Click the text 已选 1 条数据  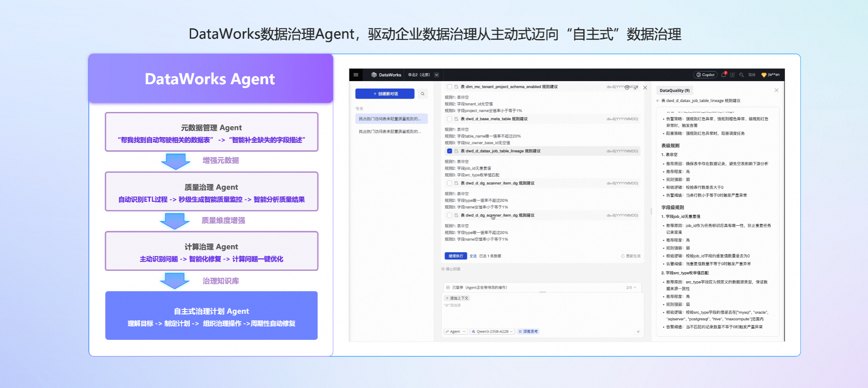coord(490,256)
